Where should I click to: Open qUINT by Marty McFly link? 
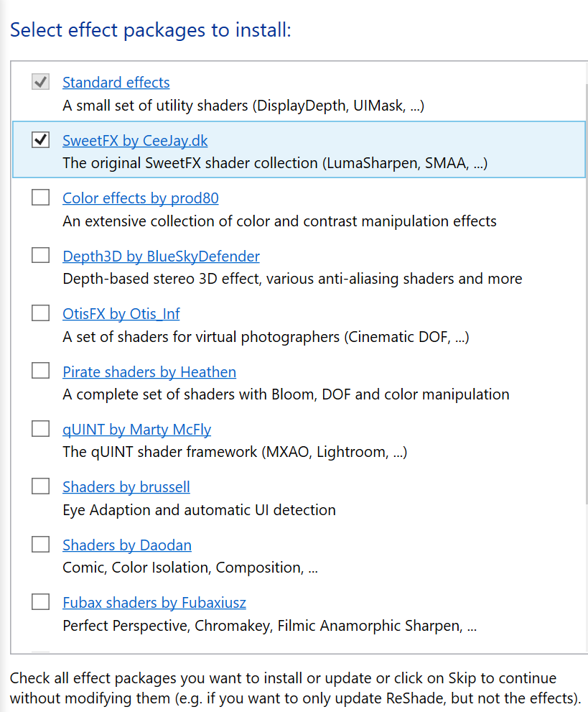136,430
